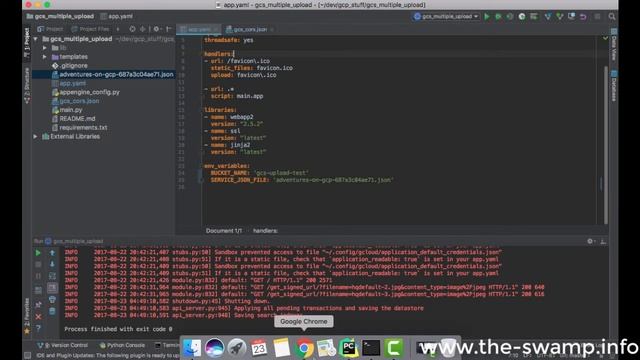Screen dimensions: 640x360
Task: Open Run panel help question mark
Action: [38, 328]
